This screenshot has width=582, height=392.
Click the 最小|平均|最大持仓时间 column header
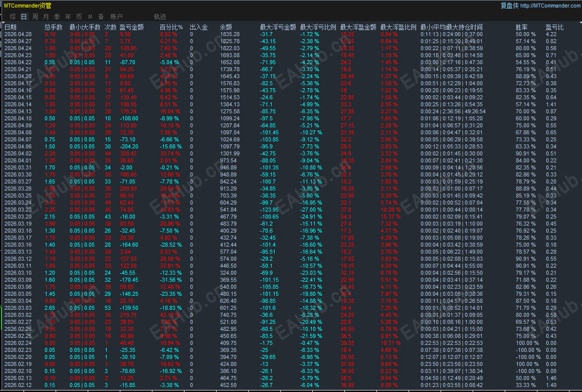451,27
